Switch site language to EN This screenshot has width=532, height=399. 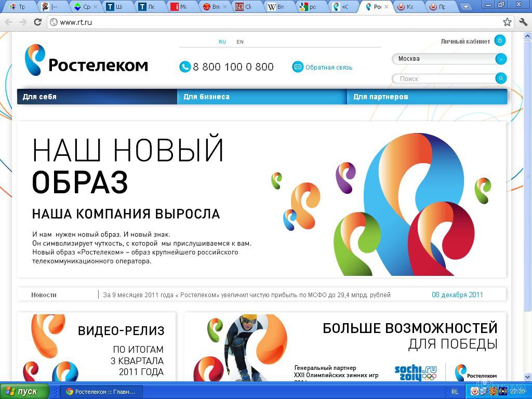[x=240, y=42]
